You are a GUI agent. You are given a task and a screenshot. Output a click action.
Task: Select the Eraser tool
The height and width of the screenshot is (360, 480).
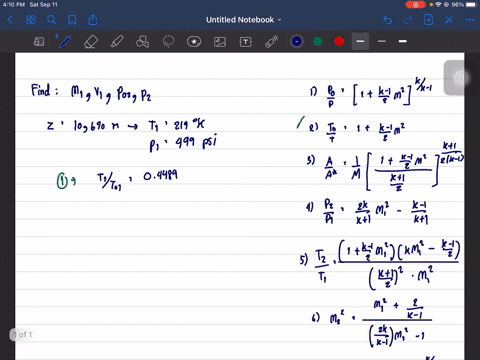[91, 42]
